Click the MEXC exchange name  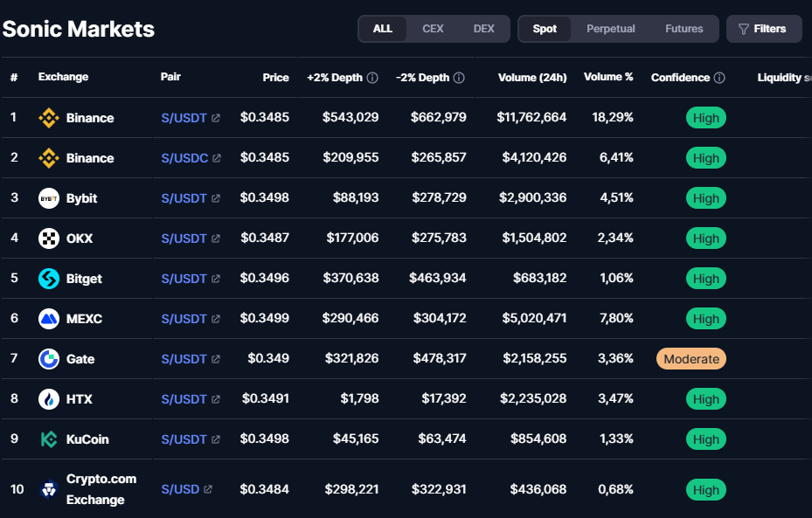[84, 319]
